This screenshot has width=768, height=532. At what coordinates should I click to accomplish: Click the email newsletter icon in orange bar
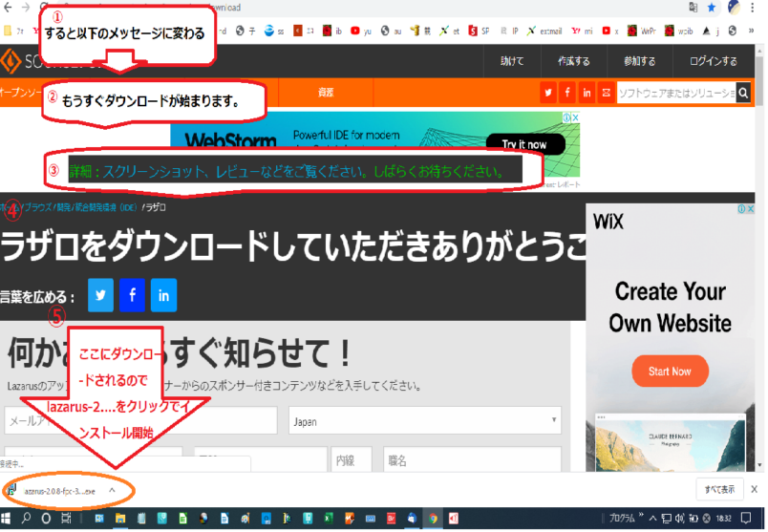click(606, 93)
